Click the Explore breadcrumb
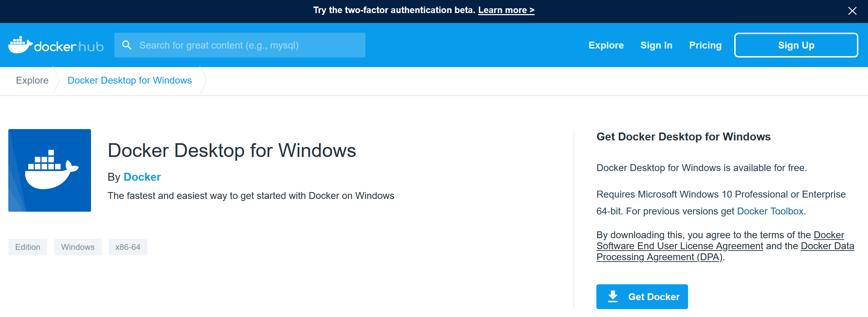Screen dimensions: 868x317 coord(32,81)
